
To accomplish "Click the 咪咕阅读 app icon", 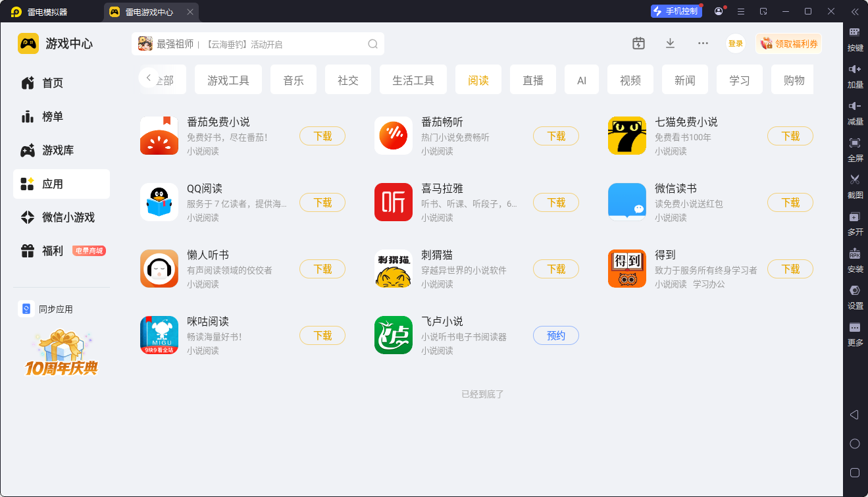I will point(159,335).
